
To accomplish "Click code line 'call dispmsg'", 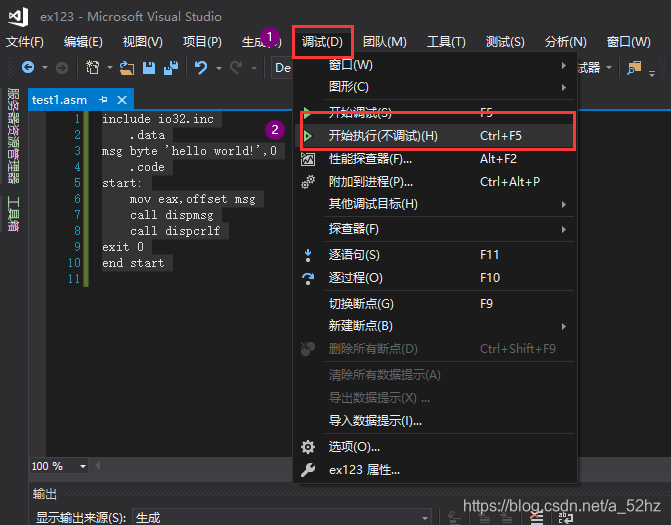I will tap(171, 215).
